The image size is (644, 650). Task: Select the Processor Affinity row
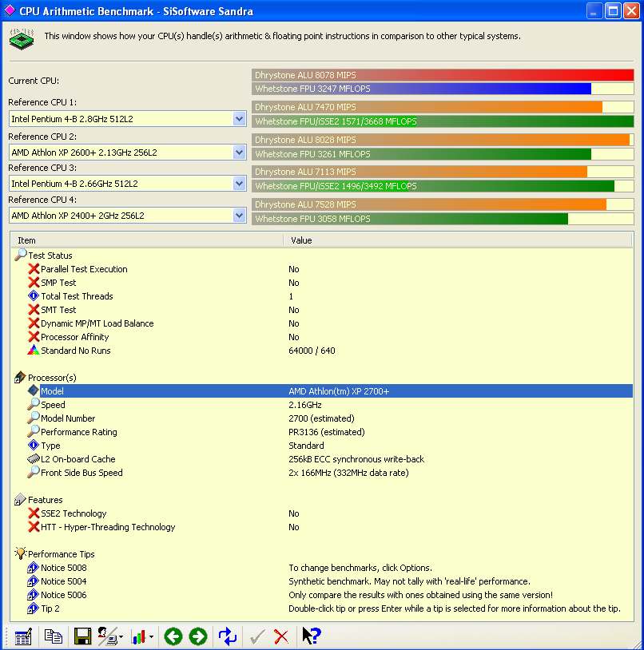click(322, 337)
